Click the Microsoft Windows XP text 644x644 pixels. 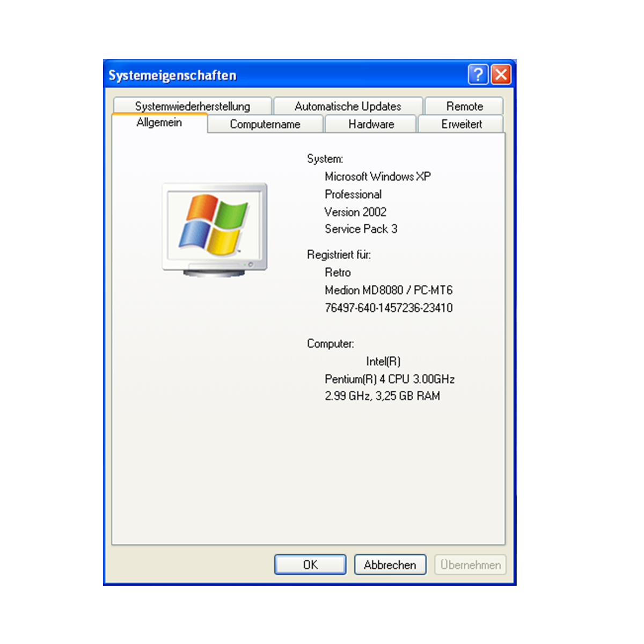pos(377,177)
